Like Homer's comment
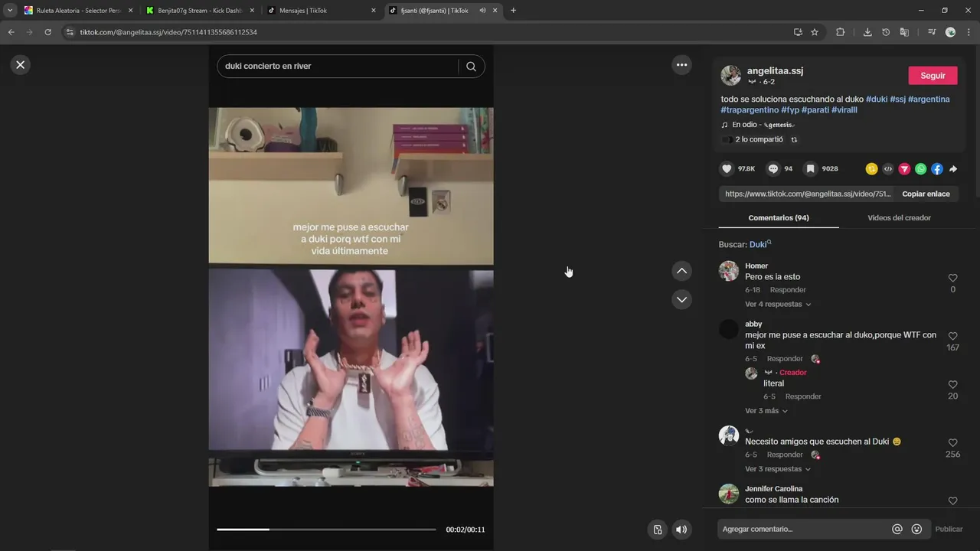The image size is (980, 551). pos(953,278)
